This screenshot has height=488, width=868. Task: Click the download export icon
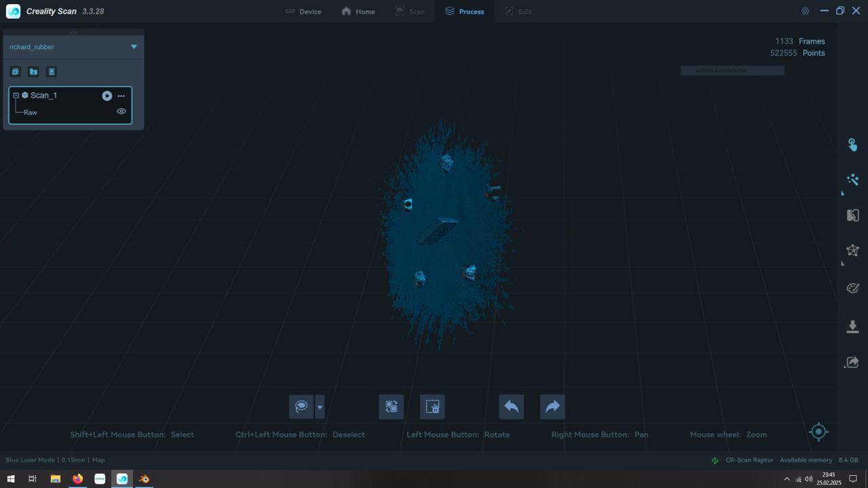pos(852,327)
